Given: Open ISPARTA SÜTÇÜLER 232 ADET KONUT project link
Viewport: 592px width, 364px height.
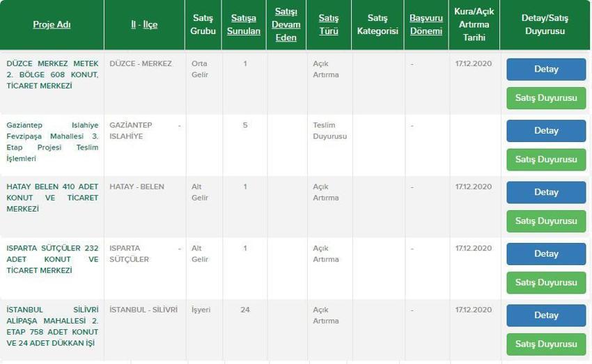Looking at the screenshot, I should point(52,259).
